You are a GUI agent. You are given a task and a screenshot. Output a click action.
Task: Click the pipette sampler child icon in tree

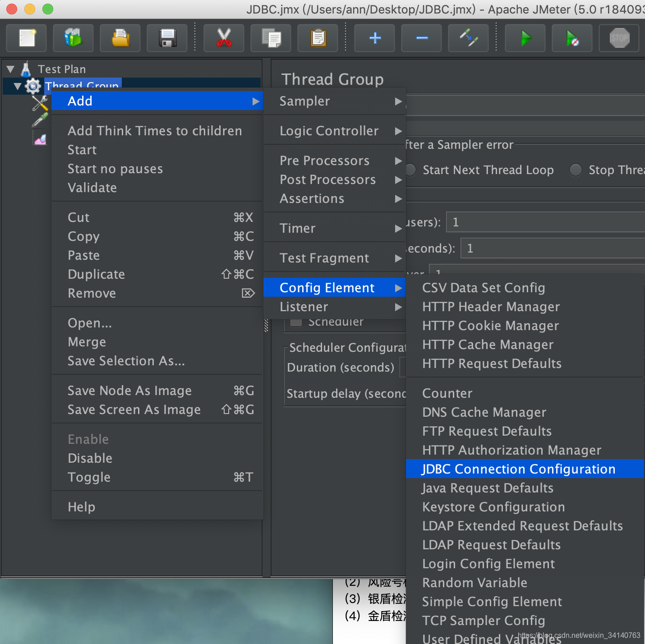tap(40, 120)
